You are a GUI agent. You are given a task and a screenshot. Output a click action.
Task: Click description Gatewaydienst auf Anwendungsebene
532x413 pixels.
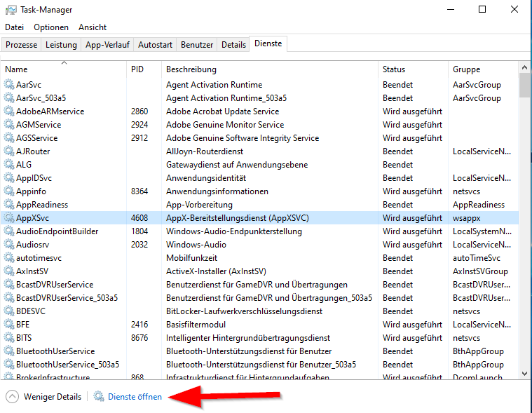coord(237,165)
